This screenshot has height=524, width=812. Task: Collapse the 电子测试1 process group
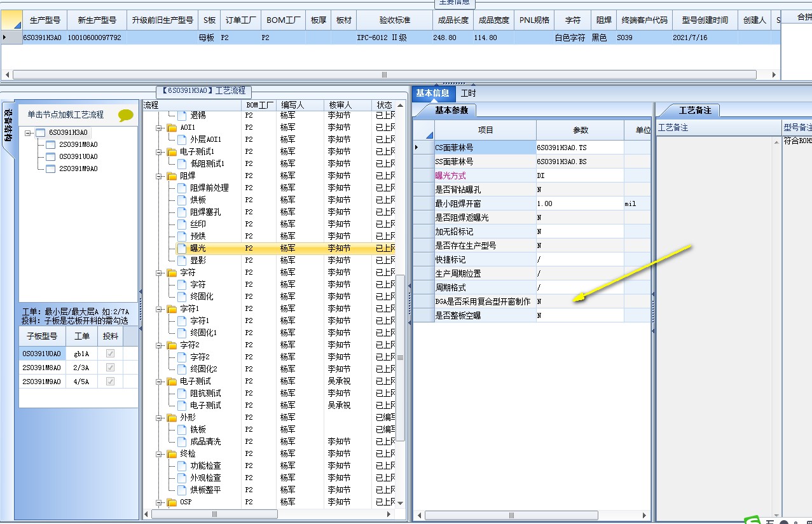point(159,151)
